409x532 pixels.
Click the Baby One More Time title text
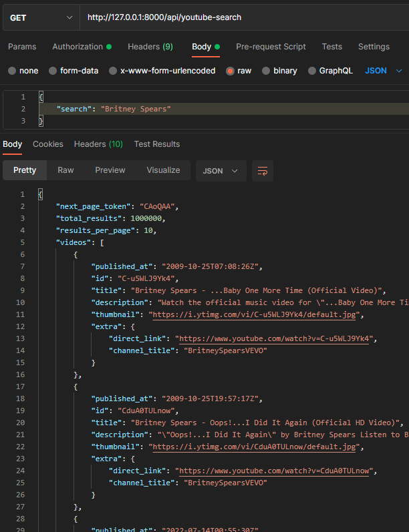(257, 291)
